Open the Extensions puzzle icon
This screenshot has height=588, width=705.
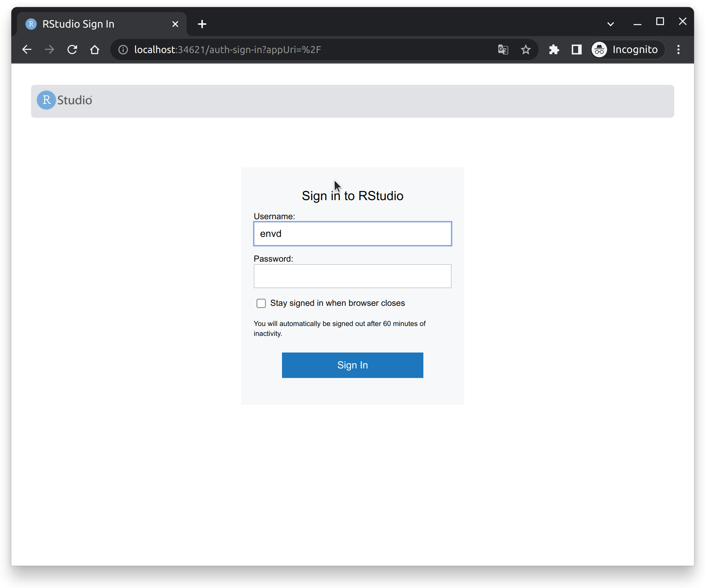(x=554, y=50)
